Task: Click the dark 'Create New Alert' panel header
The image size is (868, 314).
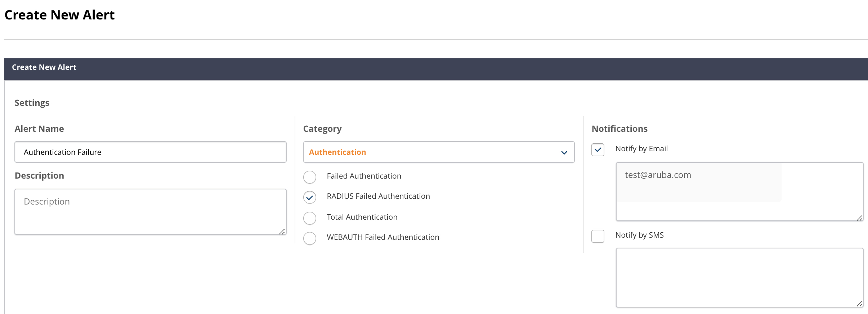Action: point(436,69)
